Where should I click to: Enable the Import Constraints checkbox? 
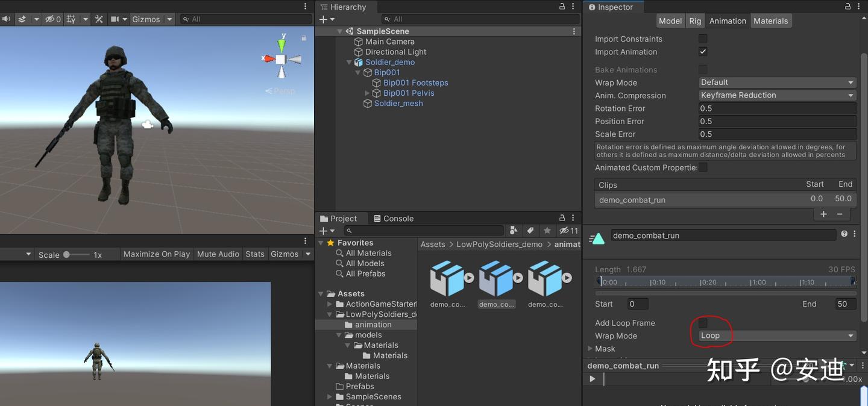click(x=703, y=39)
